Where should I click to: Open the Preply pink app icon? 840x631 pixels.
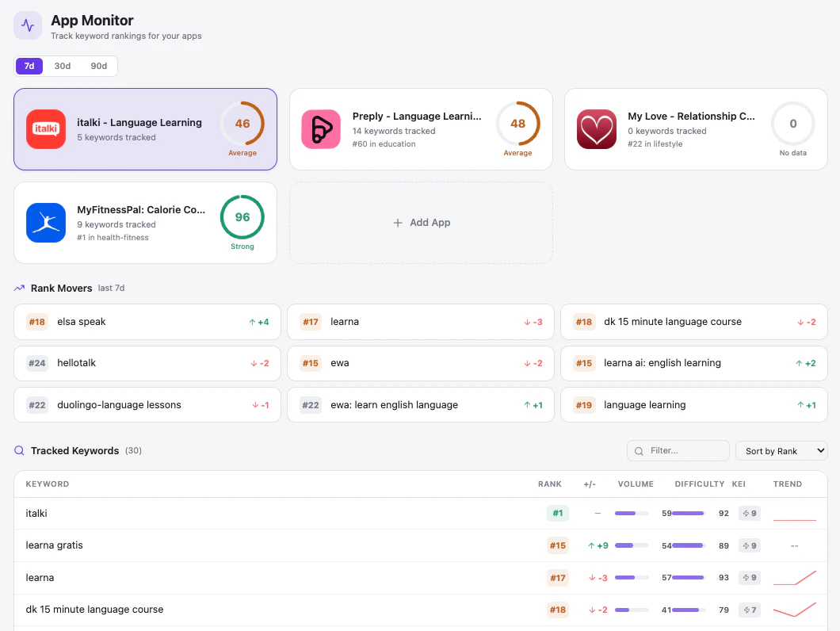pos(322,129)
